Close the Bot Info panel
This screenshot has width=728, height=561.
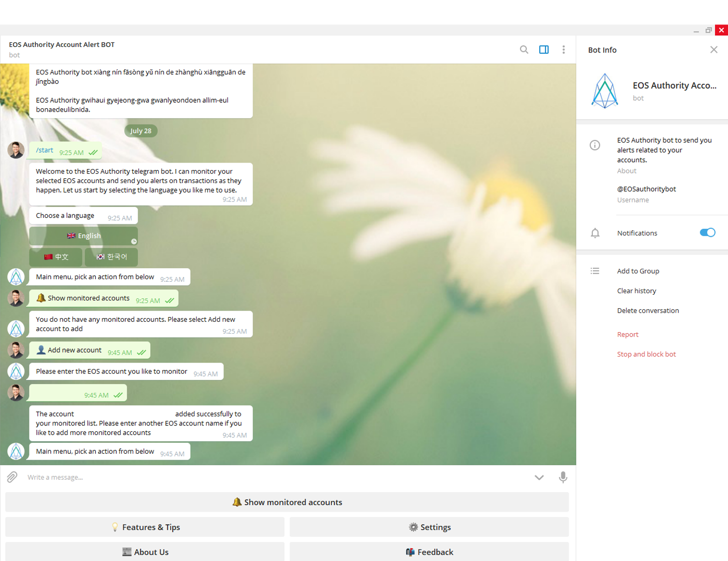coord(714,49)
